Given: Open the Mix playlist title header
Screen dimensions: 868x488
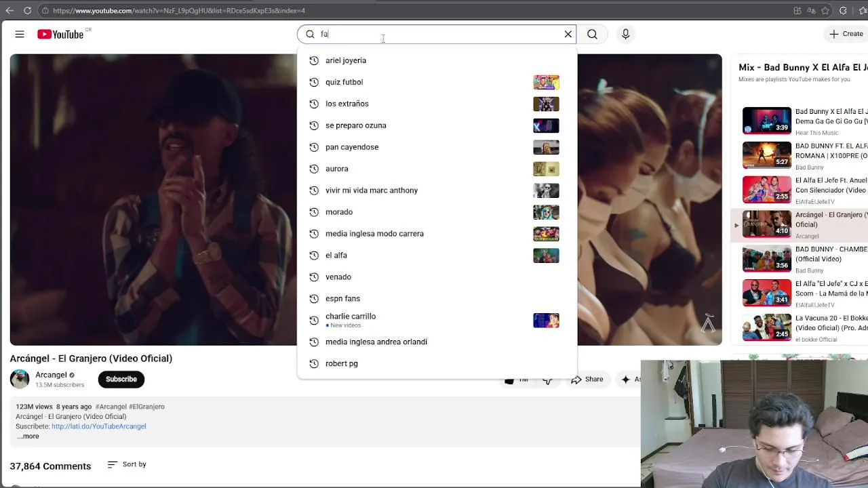Looking at the screenshot, I should [x=803, y=67].
